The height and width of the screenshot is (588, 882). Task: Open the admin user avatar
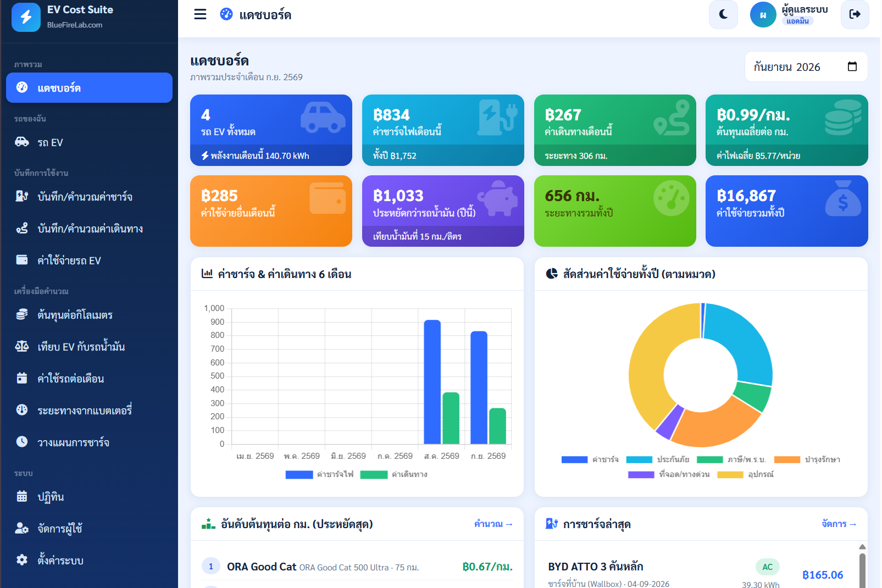[x=763, y=15]
